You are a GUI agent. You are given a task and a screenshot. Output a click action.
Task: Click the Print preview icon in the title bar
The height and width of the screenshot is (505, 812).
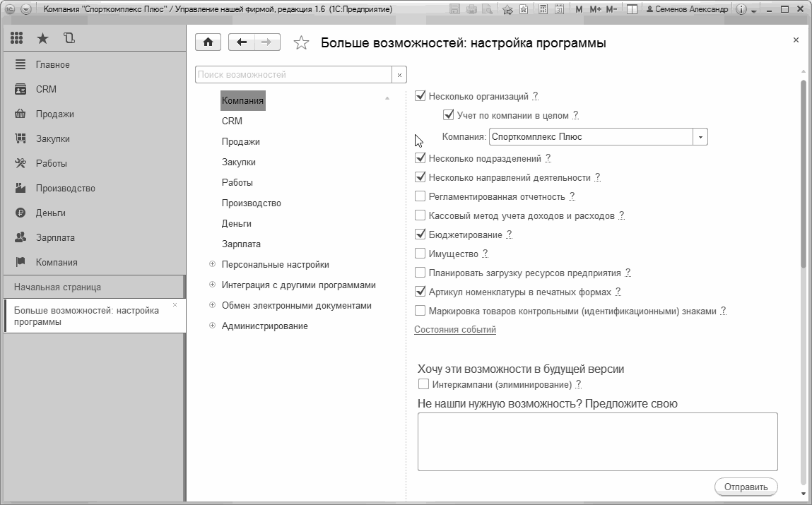click(488, 9)
